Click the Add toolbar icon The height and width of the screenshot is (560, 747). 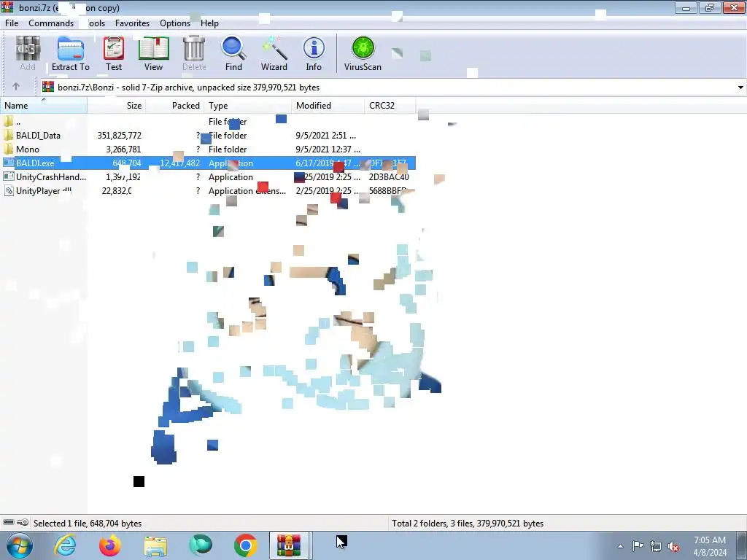28,53
